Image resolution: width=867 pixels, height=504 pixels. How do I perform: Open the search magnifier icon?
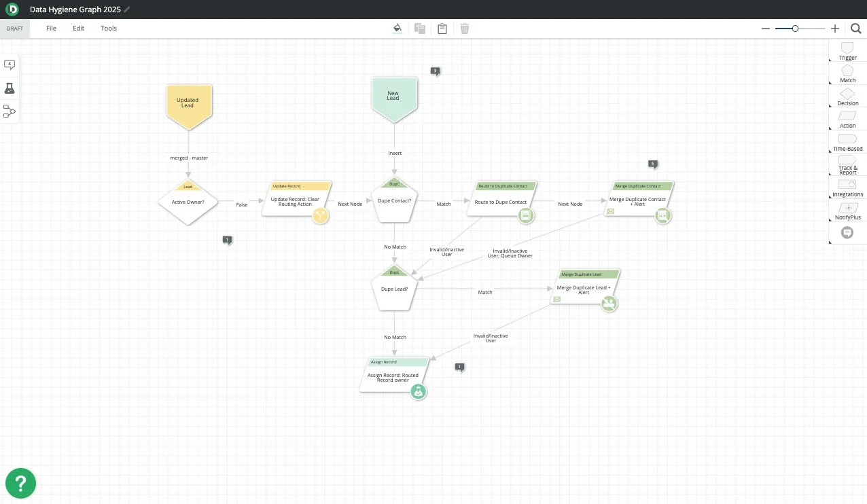855,29
